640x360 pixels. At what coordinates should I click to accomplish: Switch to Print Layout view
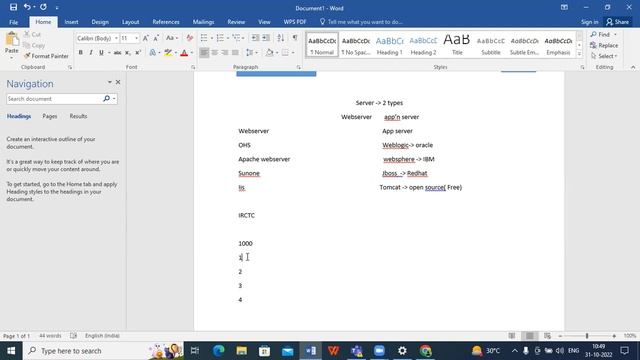[x=529, y=336]
